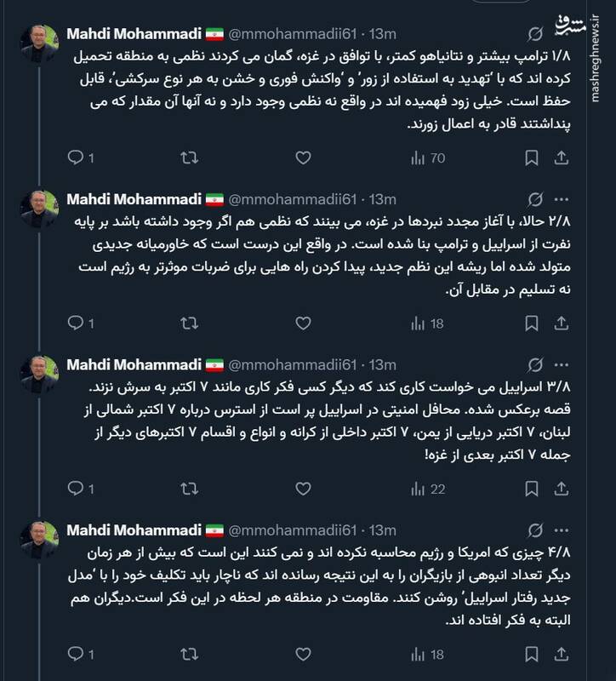Reply to the third tweet (3/8)
This screenshot has height=681, width=616.
(x=75, y=489)
